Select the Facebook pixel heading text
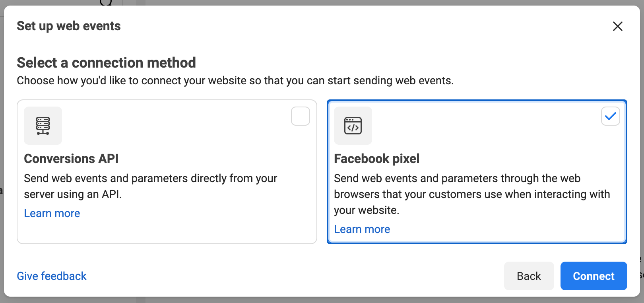 [x=377, y=159]
